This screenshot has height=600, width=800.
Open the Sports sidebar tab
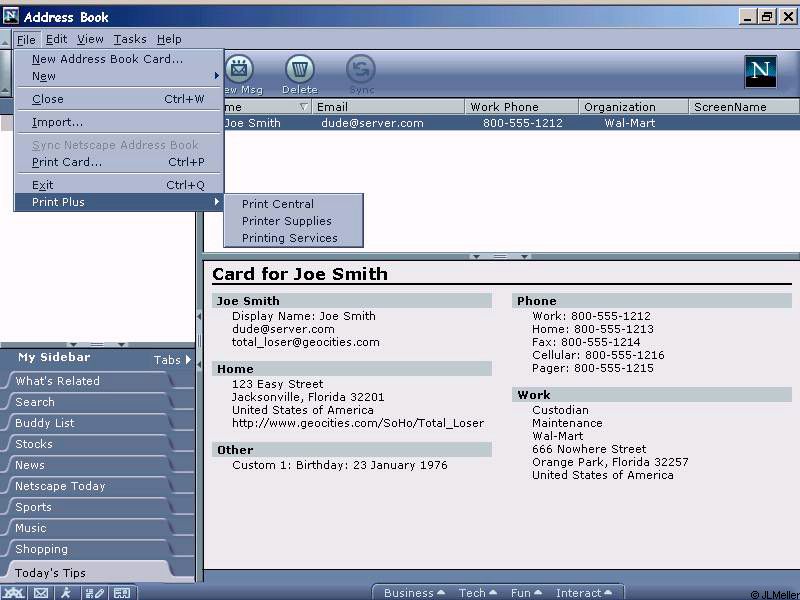[89, 507]
